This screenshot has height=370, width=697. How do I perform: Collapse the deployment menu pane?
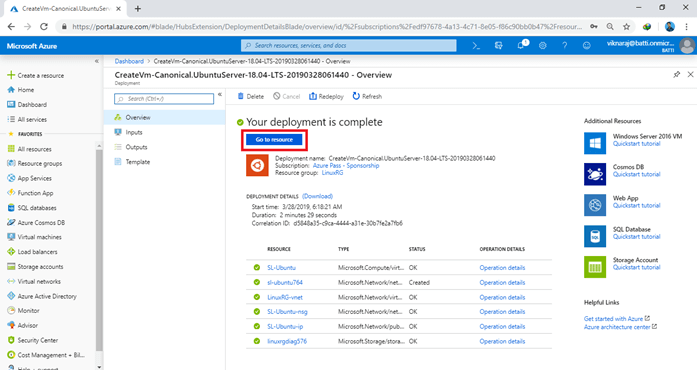(220, 94)
